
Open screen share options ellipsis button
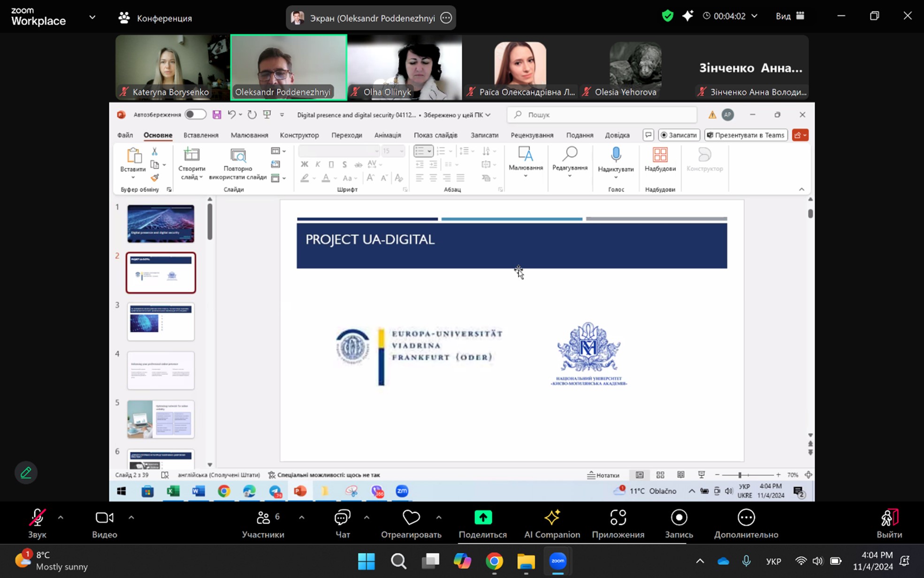446,18
